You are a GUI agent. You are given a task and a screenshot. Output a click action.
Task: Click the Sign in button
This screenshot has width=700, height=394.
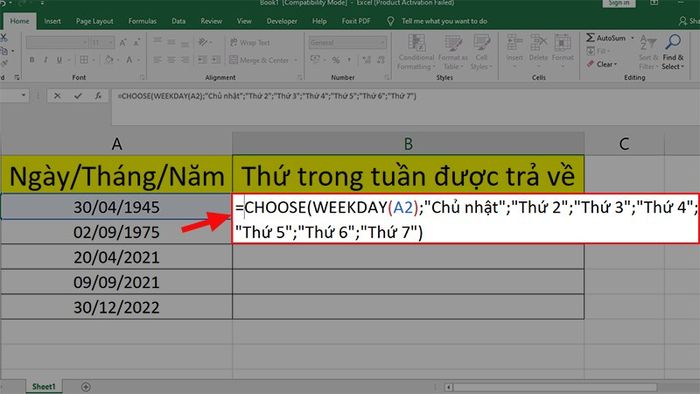[619, 3]
